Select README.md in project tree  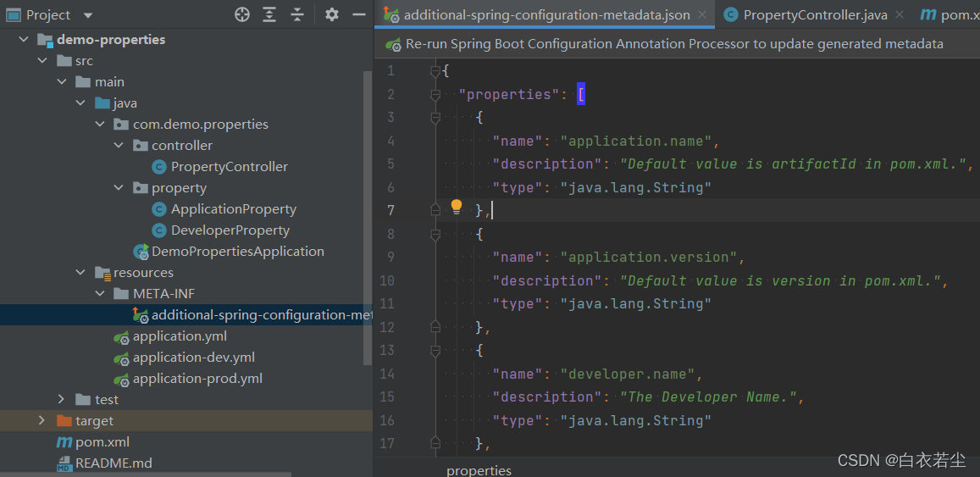(114, 464)
